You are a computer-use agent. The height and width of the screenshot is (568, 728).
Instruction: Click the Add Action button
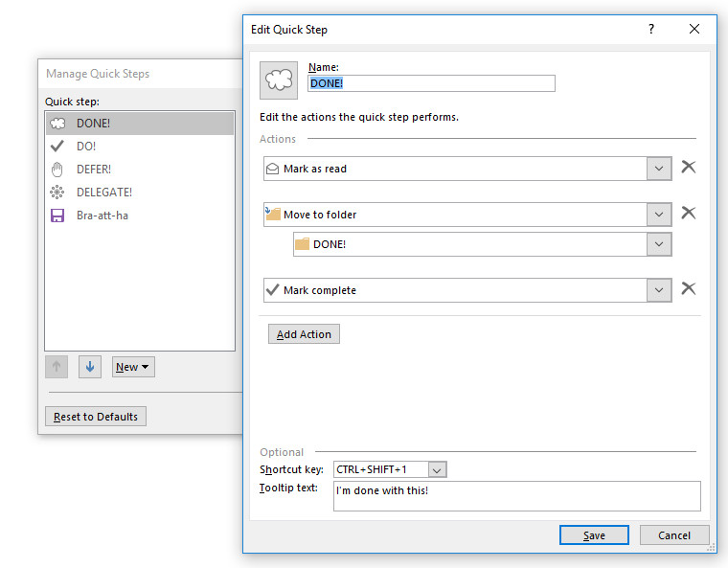[x=304, y=334]
